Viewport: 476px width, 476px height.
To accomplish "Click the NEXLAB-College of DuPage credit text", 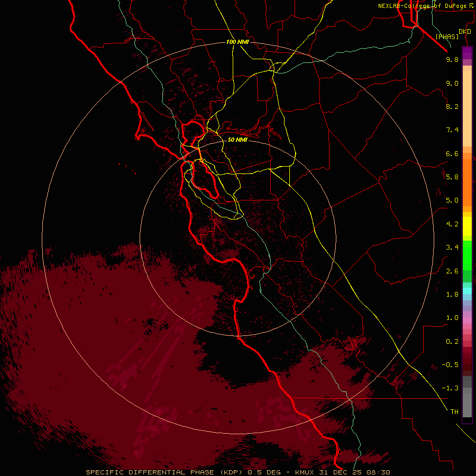I will coord(422,6).
